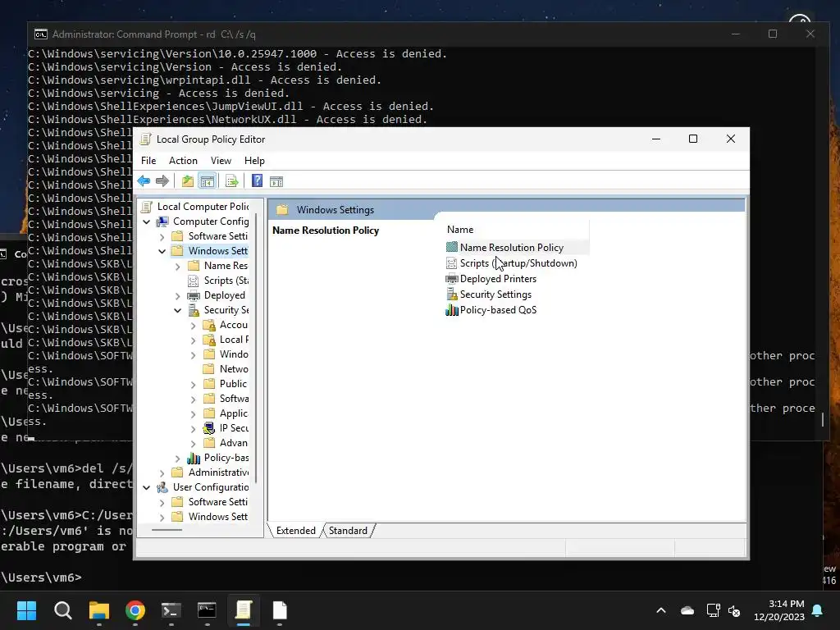This screenshot has width=840, height=630.
Task: Expand Administrative Templates tree node
Action: tap(162, 472)
